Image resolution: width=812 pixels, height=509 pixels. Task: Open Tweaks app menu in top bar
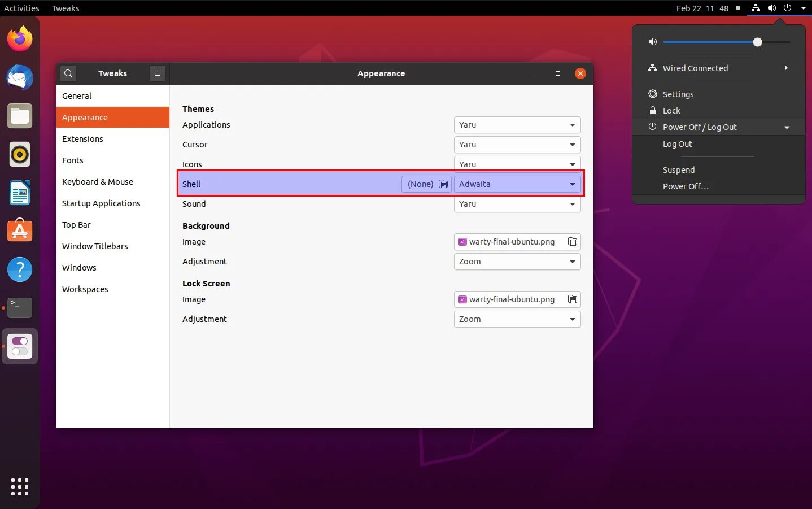pos(66,8)
